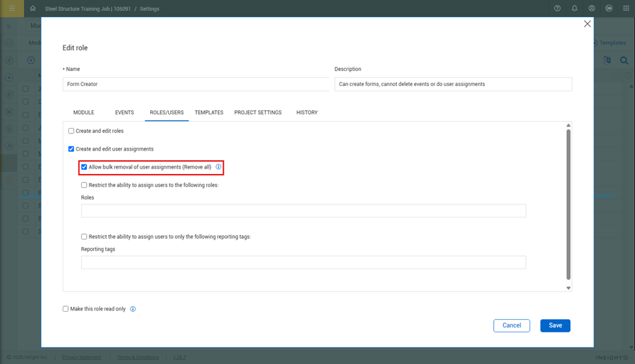635x364 pixels.
Task: Show info about bulk removal option
Action: click(218, 167)
